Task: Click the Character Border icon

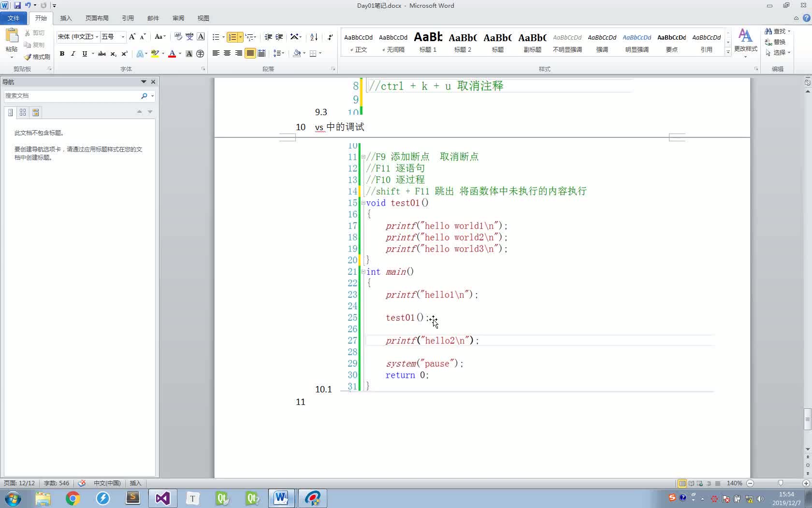Action: (x=201, y=37)
